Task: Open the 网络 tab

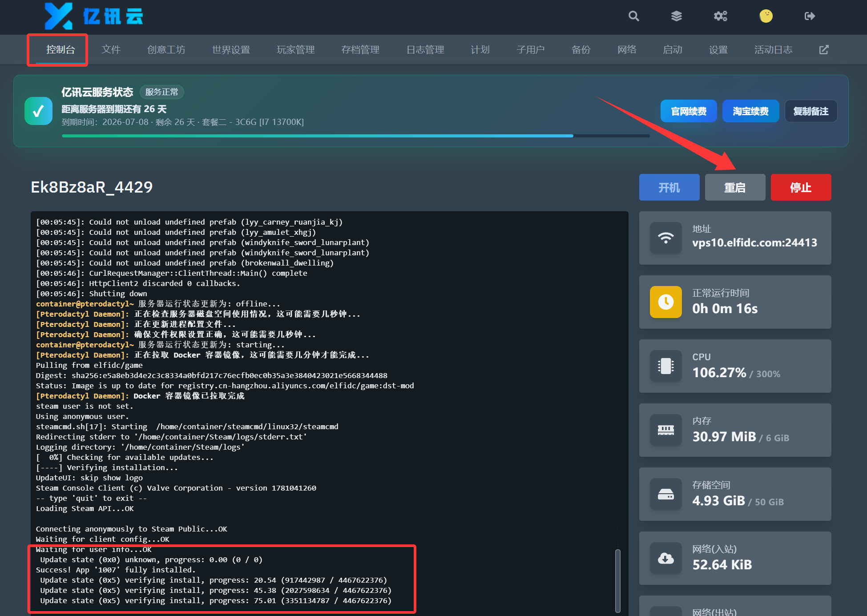Action: point(627,49)
